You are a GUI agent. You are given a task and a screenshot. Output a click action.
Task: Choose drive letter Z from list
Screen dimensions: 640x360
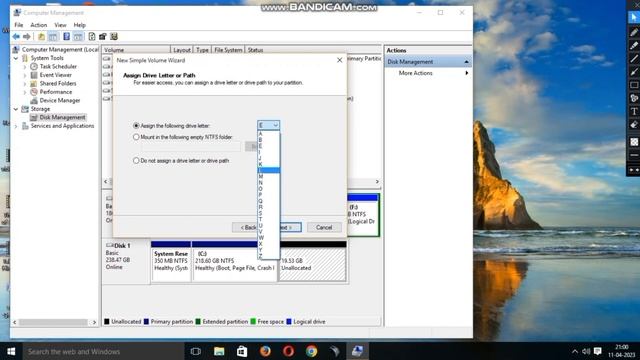pos(269,256)
